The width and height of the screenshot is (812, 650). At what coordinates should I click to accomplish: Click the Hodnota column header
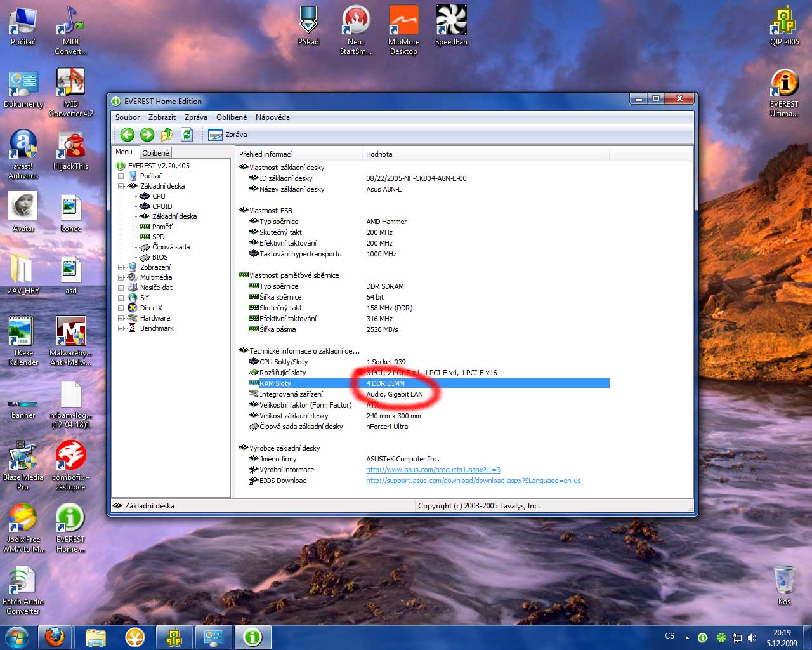379,154
